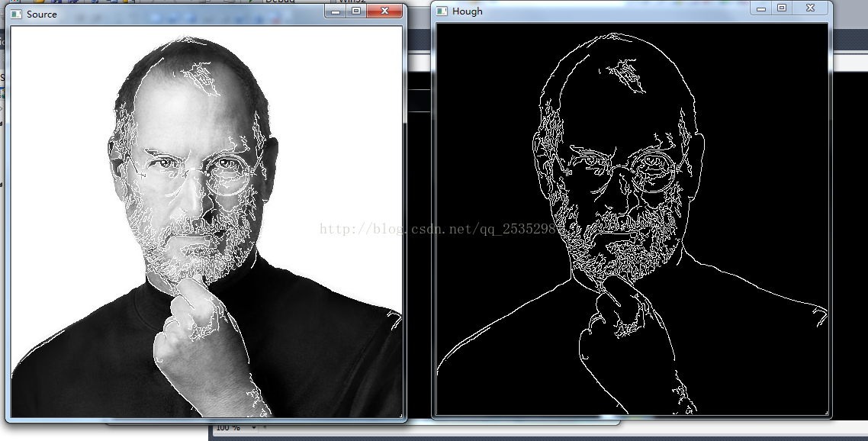Close the Hough window
868x441 pixels.
pyautogui.click(x=811, y=8)
